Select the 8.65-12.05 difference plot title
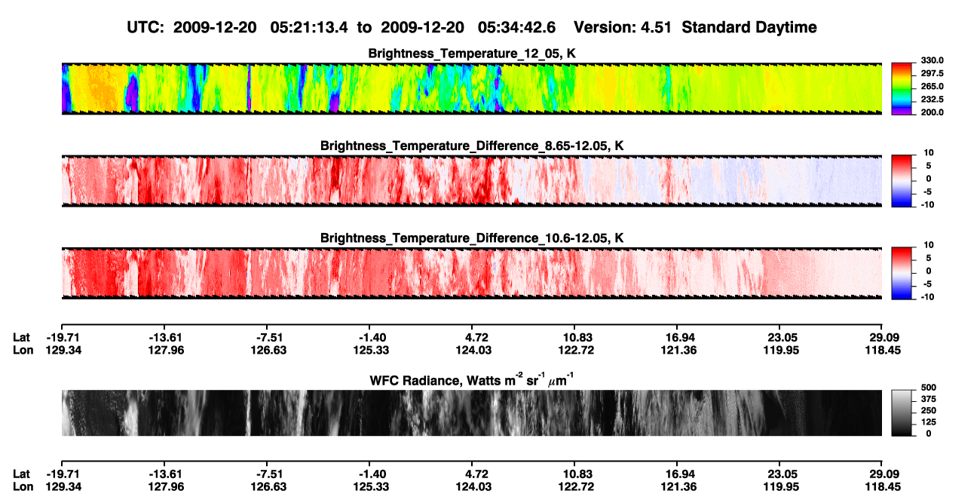This screenshot has width=980, height=503. pyautogui.click(x=472, y=146)
